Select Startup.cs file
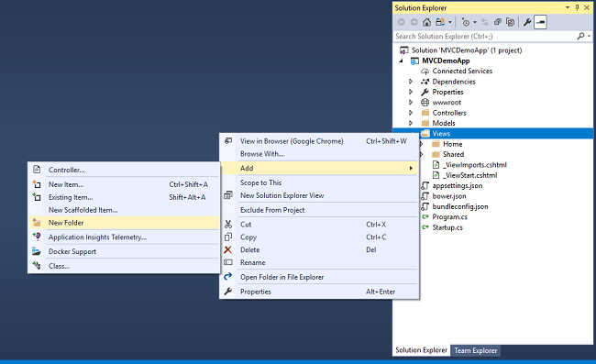Screen dimensions: 596x364 447,227
